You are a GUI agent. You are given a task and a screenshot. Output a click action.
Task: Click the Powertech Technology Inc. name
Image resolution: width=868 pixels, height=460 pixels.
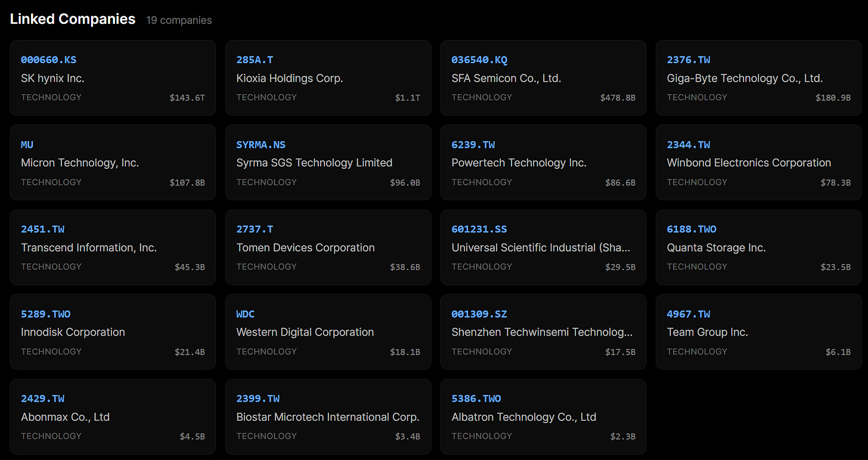pyautogui.click(x=519, y=163)
